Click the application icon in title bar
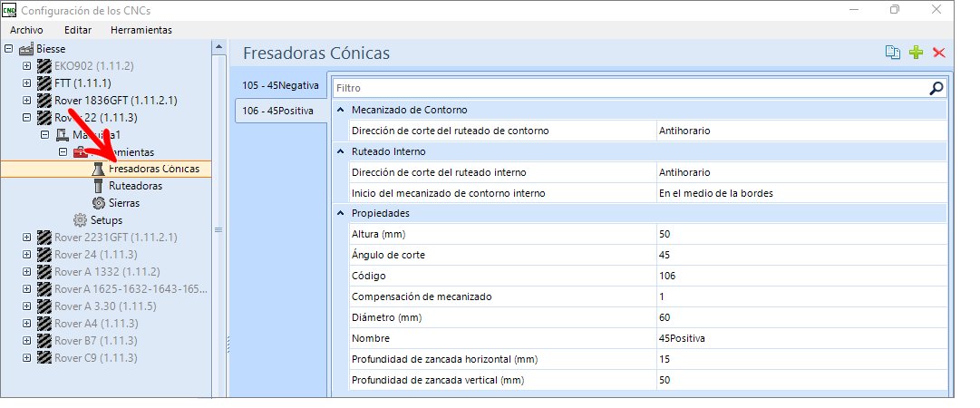The height and width of the screenshot is (408, 980). point(9,10)
